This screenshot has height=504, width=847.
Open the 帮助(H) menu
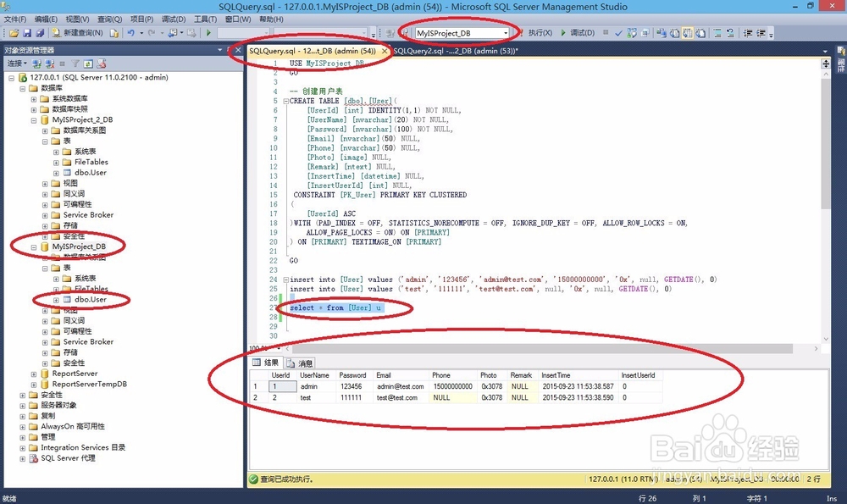tap(271, 19)
